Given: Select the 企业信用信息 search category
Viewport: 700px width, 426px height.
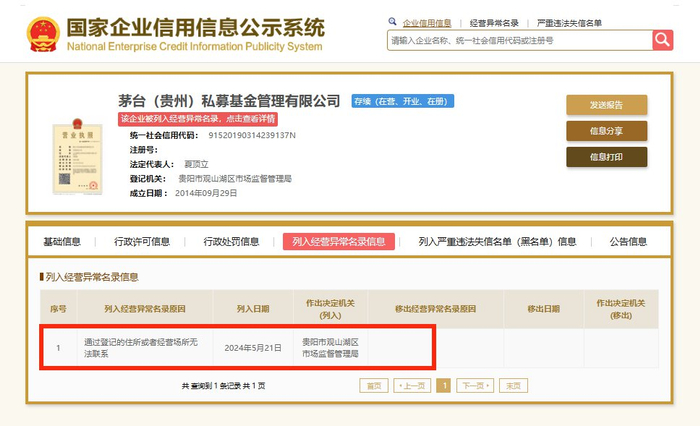Looking at the screenshot, I should (x=427, y=23).
